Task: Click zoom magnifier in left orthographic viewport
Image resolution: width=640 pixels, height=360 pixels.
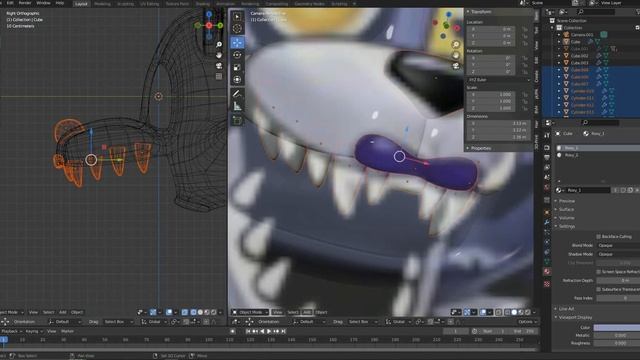Action: point(219,44)
